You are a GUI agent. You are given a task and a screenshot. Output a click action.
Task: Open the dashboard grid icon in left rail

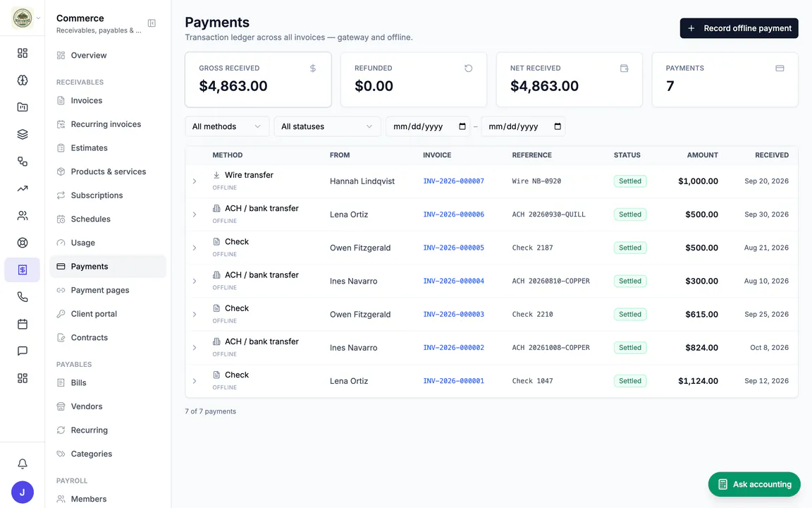coord(23,53)
